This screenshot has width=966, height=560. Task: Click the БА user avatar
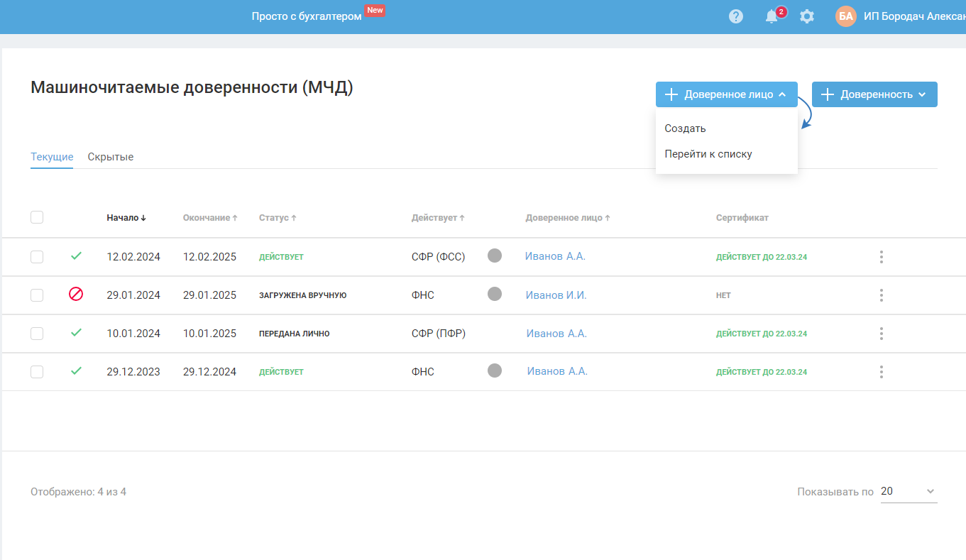(x=846, y=16)
